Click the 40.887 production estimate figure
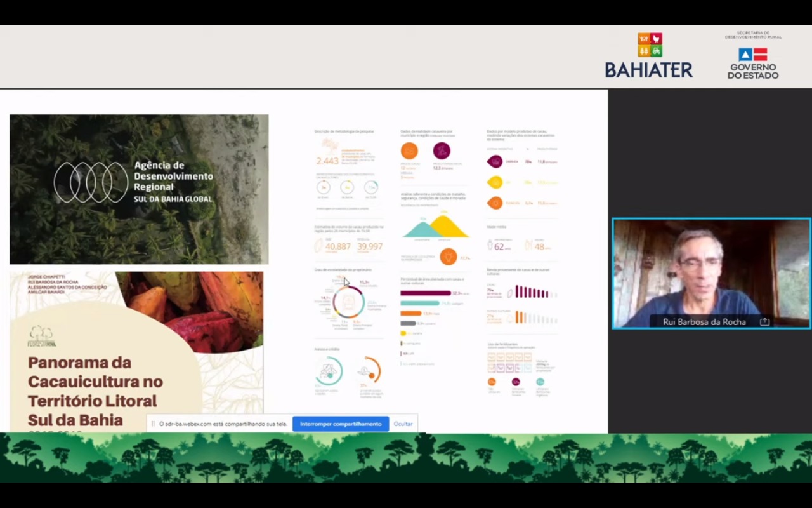This screenshot has height=508, width=812. click(337, 246)
